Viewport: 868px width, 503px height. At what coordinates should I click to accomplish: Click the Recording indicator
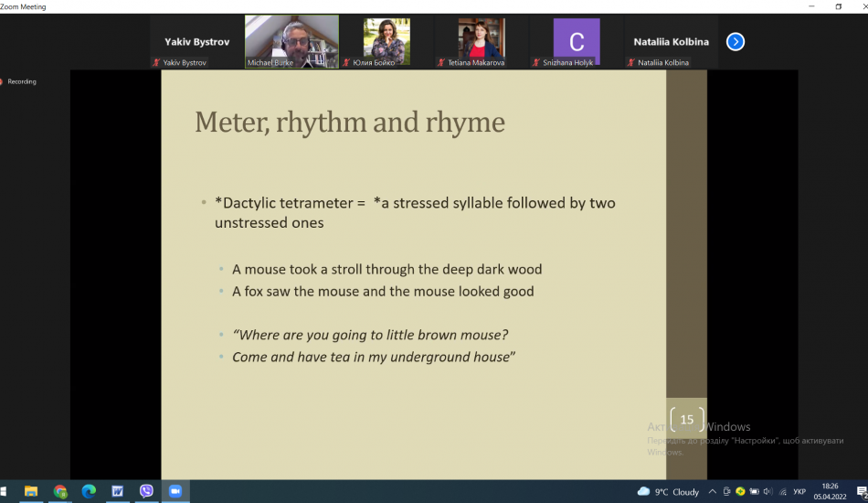[x=18, y=81]
